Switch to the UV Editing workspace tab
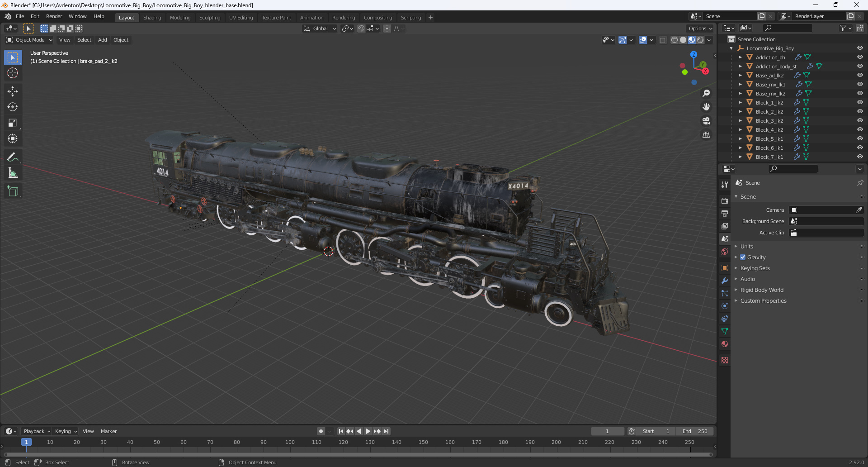Viewport: 868px width, 467px height. [x=241, y=18]
